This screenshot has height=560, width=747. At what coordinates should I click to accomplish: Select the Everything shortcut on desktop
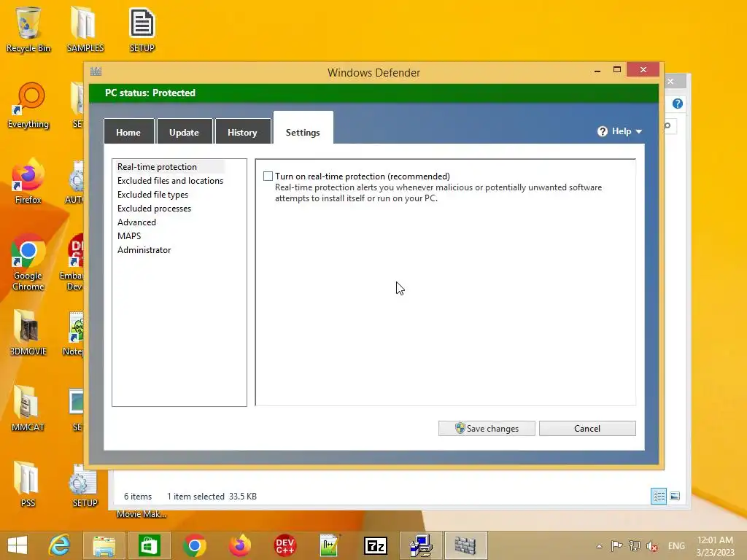[28, 106]
